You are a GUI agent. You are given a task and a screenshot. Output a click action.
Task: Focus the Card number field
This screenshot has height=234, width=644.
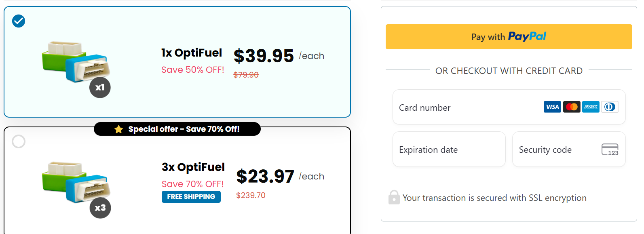pos(465,108)
